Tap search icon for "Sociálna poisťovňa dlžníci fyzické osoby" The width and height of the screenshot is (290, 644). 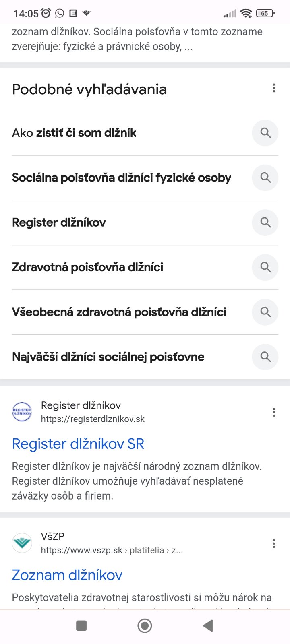point(265,178)
